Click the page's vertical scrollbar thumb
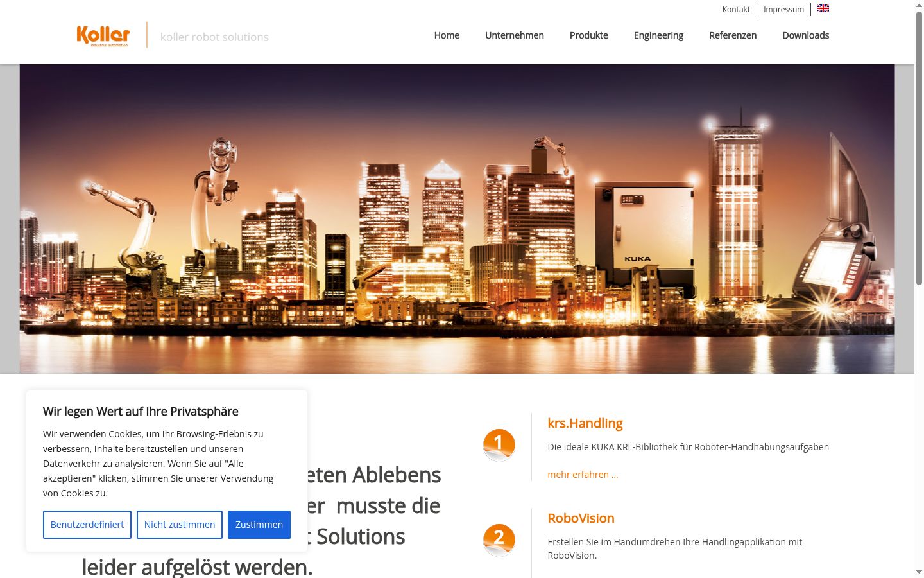Image resolution: width=924 pixels, height=578 pixels. (x=919, y=148)
